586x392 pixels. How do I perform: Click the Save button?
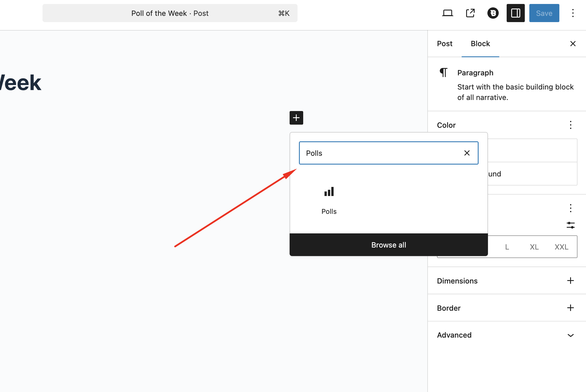click(544, 13)
